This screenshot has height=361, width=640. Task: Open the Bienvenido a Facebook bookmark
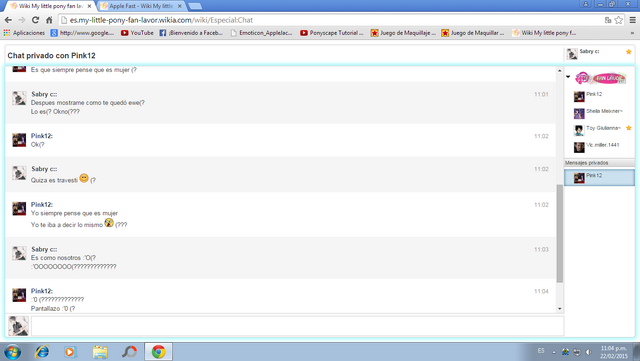[x=191, y=33]
